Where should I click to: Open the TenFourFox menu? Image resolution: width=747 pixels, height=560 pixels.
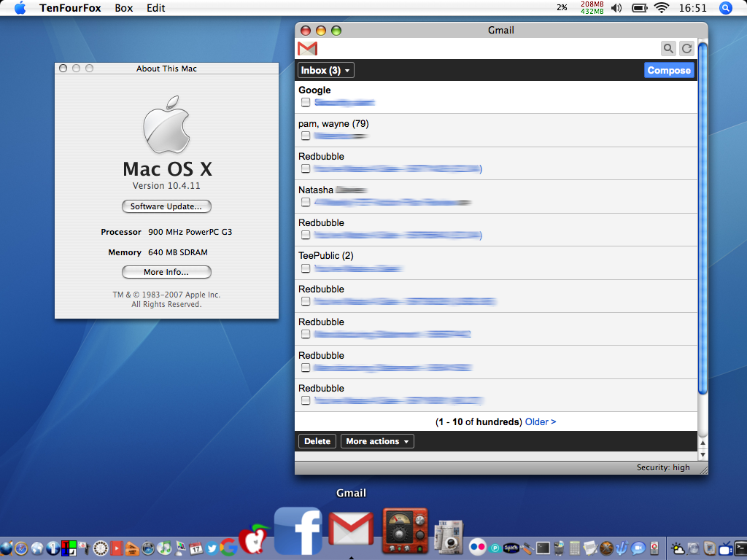click(x=70, y=8)
